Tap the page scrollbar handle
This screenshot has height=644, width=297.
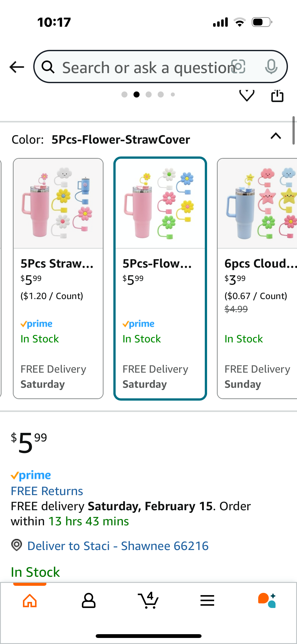click(293, 130)
